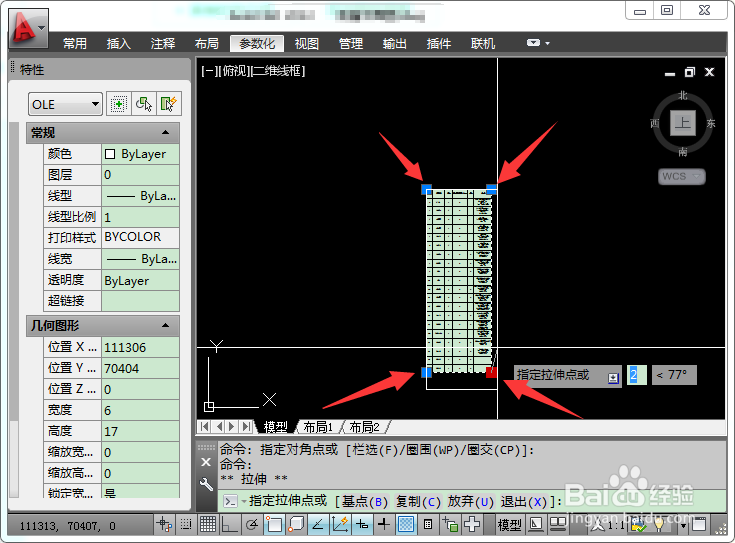
Task: Toggle Dynamic UCS in status bar
Action: click(x=340, y=524)
